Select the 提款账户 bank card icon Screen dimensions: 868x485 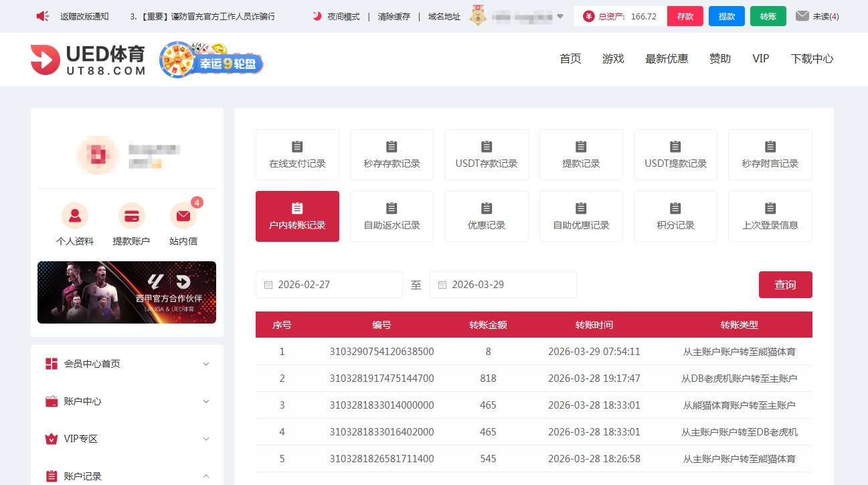tap(131, 215)
